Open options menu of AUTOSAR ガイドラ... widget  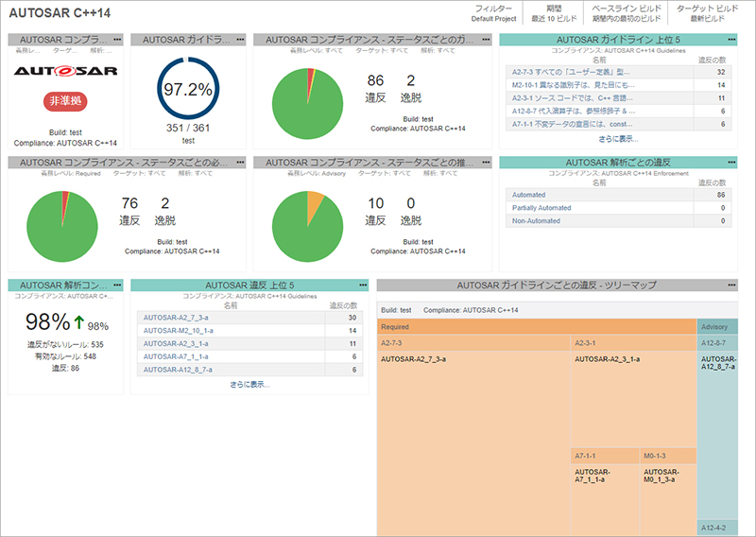[240, 40]
